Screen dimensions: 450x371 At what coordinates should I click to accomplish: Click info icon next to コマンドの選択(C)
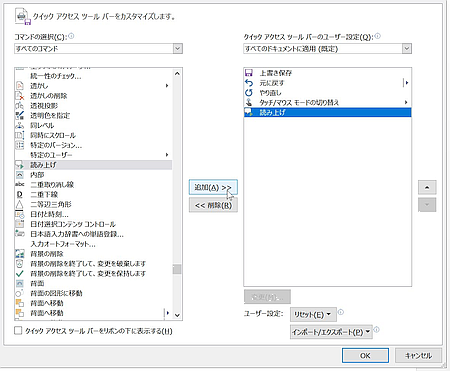(x=71, y=36)
